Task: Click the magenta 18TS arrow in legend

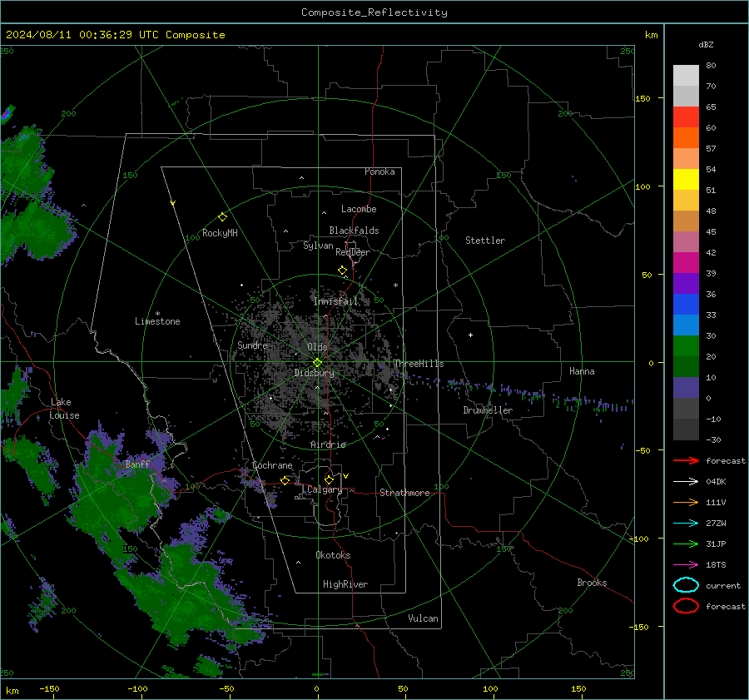Action: [x=686, y=565]
